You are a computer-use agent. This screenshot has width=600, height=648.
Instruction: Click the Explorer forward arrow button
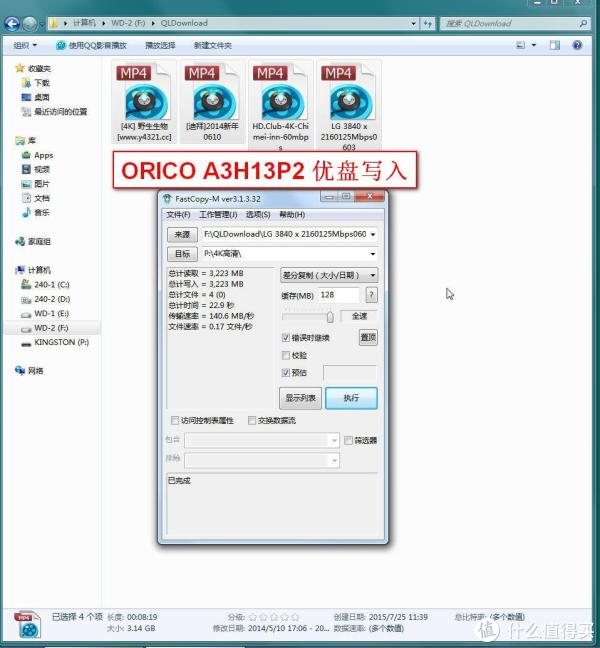coord(29,24)
